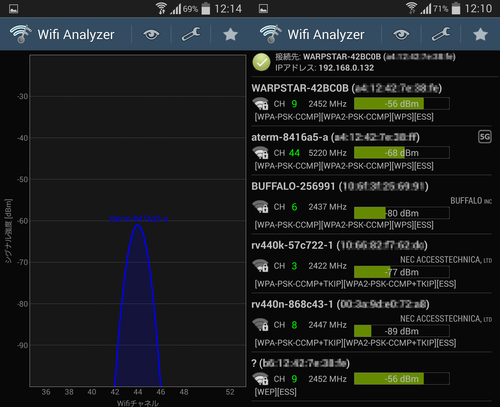Open wrench settings in right Wifi Analyzer
500x407 pixels.
click(441, 34)
